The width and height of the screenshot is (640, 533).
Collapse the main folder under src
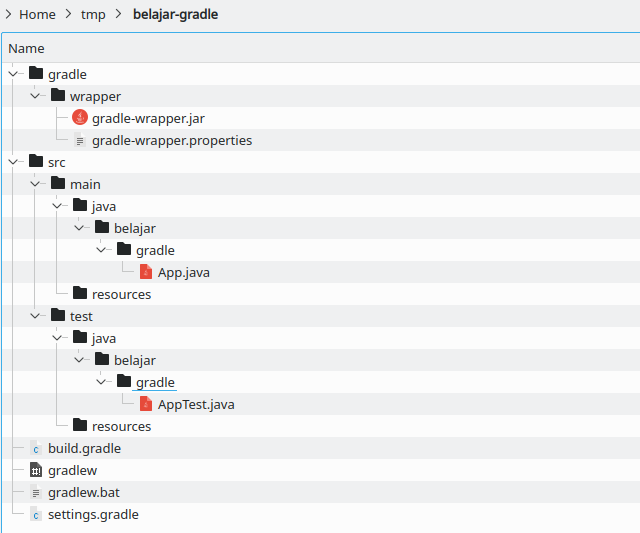[35, 184]
